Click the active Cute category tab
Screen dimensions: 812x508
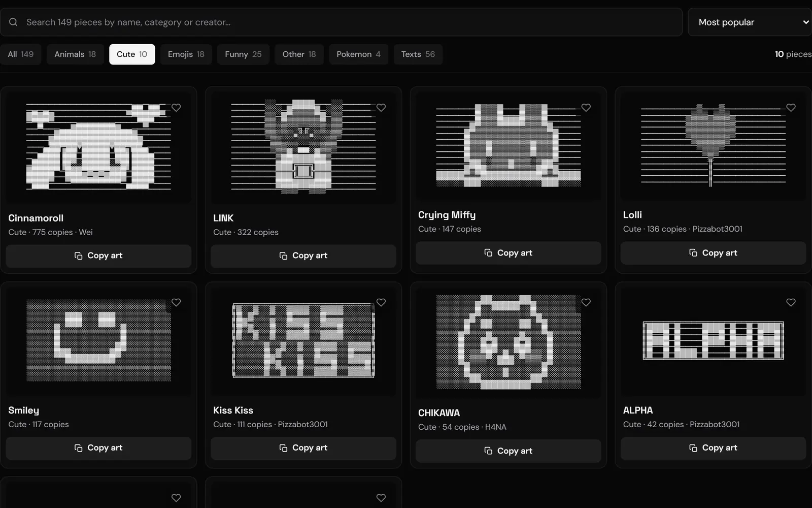132,54
